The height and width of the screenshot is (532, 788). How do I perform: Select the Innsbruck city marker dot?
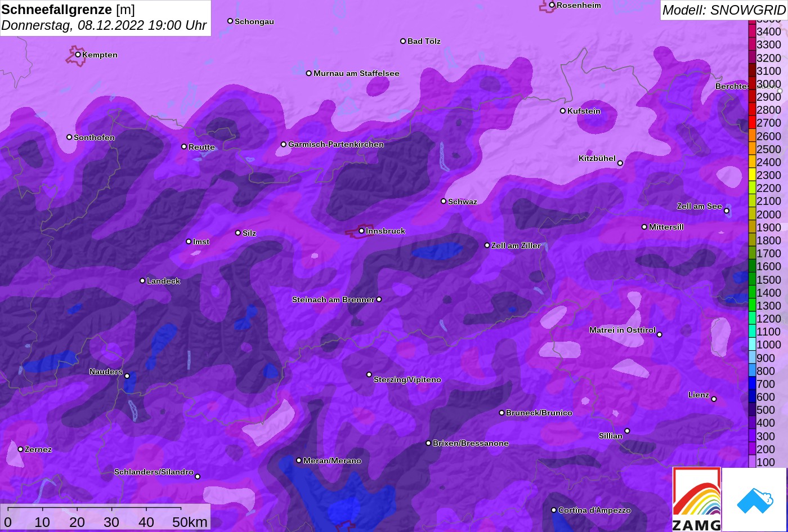361,231
